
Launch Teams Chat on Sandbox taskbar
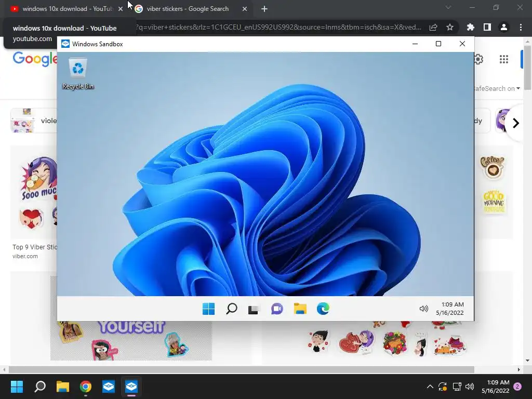(x=277, y=309)
